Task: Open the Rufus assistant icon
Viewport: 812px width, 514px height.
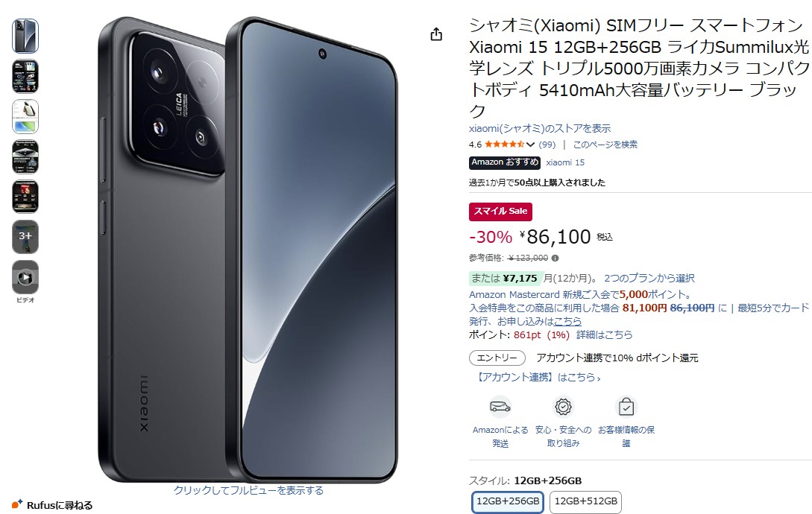Action: 17,504
